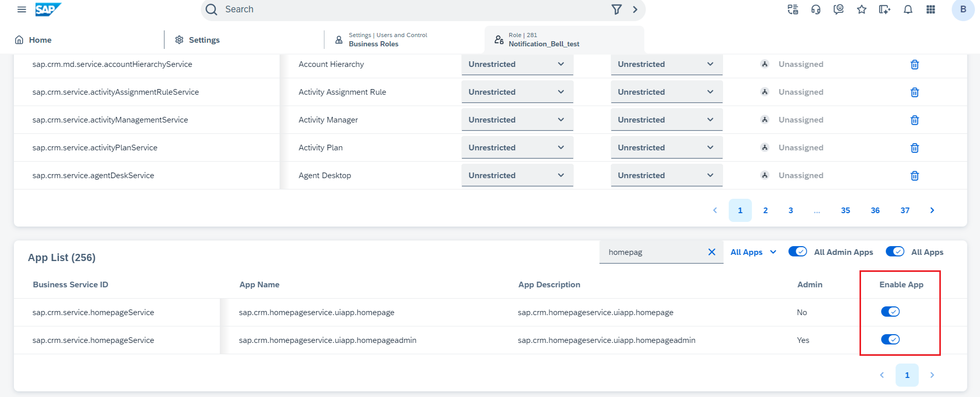
Task: Open the Business Roles tab
Action: click(381, 40)
